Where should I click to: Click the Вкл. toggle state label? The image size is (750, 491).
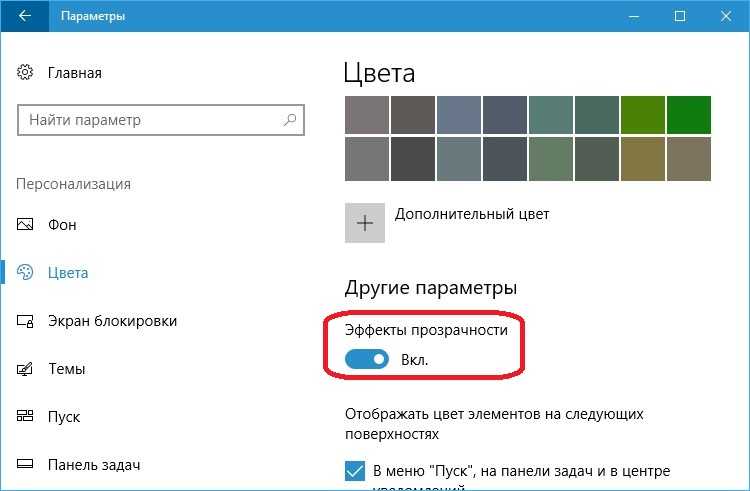[x=414, y=360]
